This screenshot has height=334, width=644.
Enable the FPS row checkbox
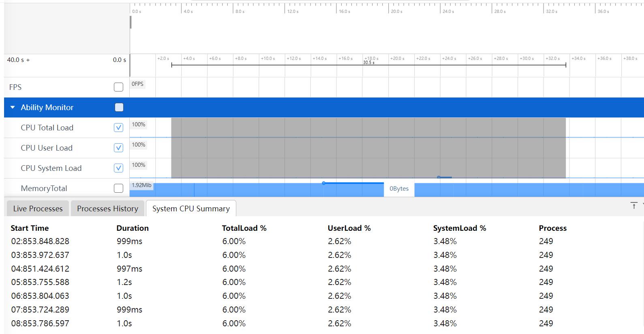[x=118, y=87]
